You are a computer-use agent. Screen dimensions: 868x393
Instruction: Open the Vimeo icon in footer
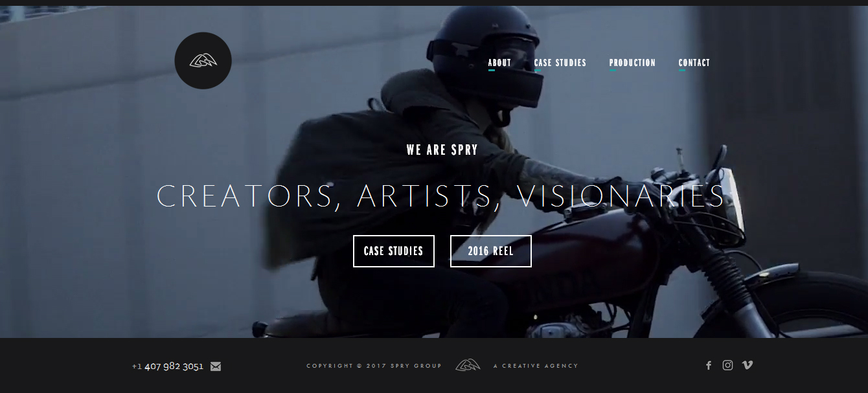pos(748,365)
